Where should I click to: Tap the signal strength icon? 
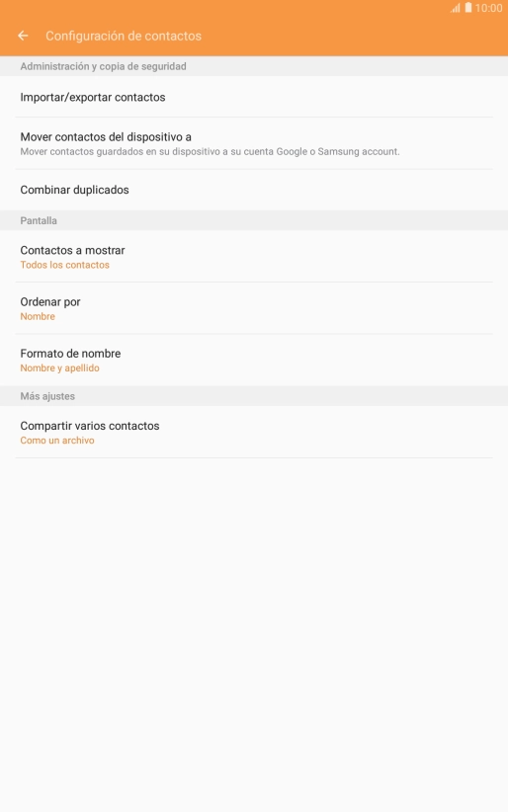tap(456, 8)
